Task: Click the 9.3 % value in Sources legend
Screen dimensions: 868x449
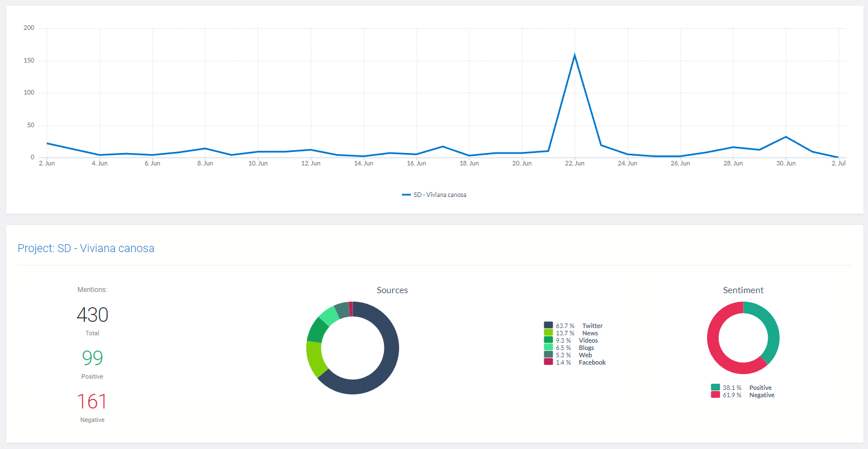Action: pyautogui.click(x=563, y=340)
